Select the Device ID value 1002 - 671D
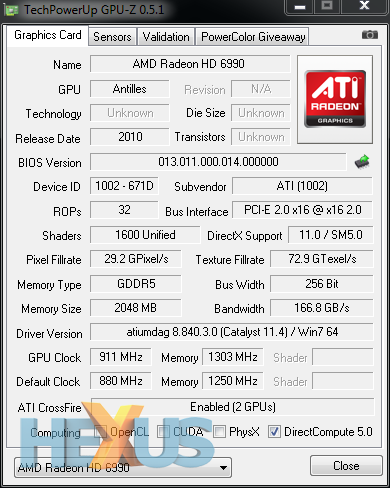The width and height of the screenshot is (390, 488). coord(124,186)
